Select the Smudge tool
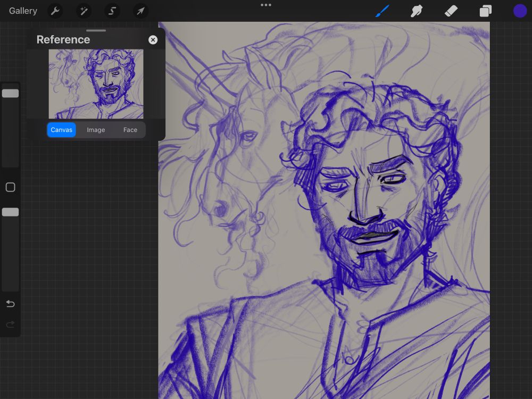This screenshot has width=532, height=399. [417, 11]
